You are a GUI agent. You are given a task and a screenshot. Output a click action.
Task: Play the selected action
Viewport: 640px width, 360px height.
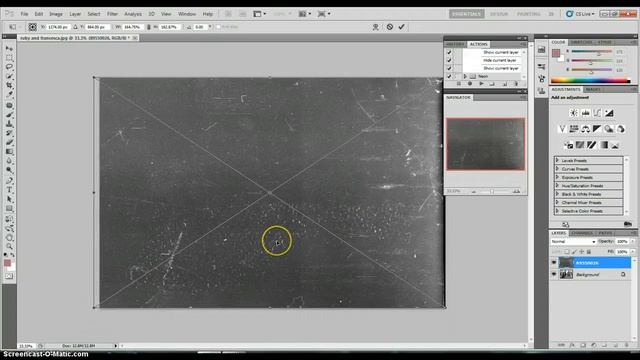481,84
